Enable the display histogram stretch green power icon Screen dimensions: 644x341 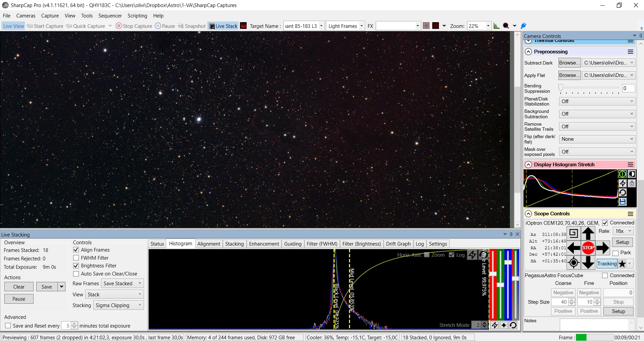(x=622, y=174)
